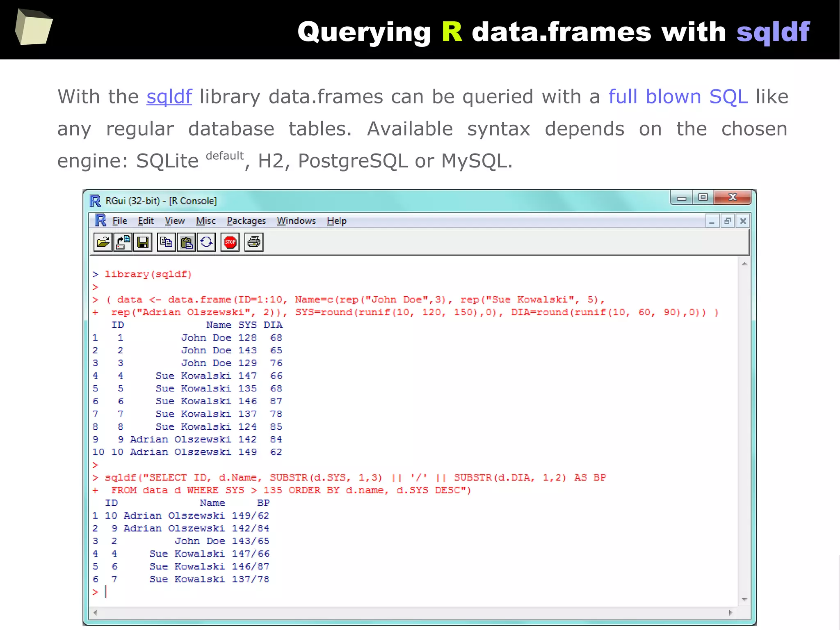Viewport: 840px width, 630px height.
Task: Click the '137/78' value in last result row
Action: (251, 580)
